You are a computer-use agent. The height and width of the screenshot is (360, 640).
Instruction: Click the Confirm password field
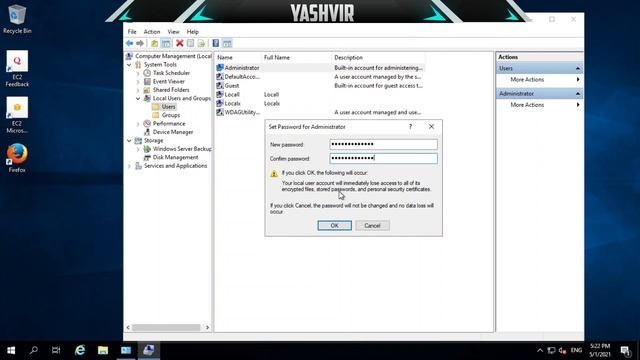[383, 158]
